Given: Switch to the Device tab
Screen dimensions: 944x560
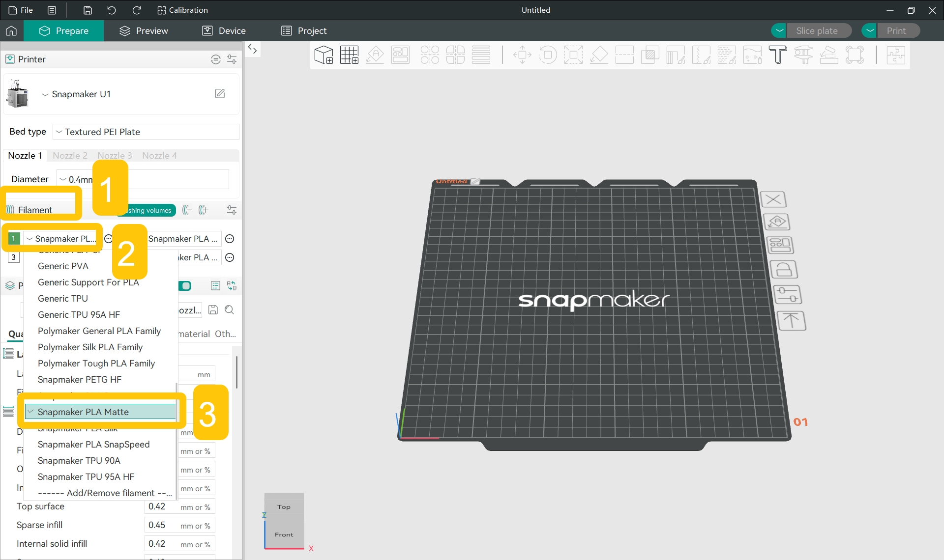Looking at the screenshot, I should [x=224, y=31].
